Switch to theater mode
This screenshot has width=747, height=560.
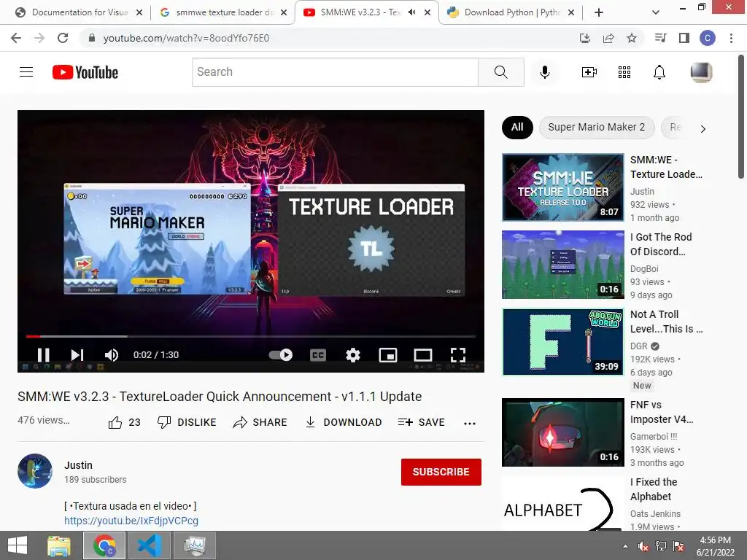pos(423,355)
